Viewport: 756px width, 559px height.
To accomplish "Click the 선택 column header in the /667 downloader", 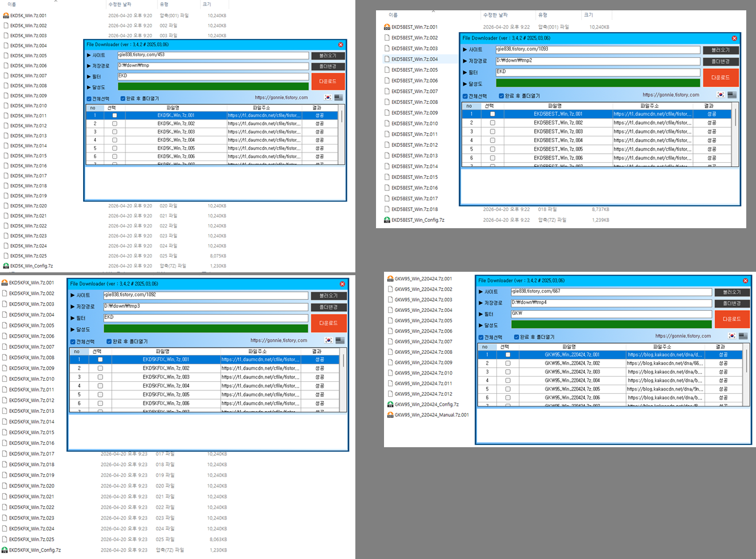I will click(x=504, y=347).
